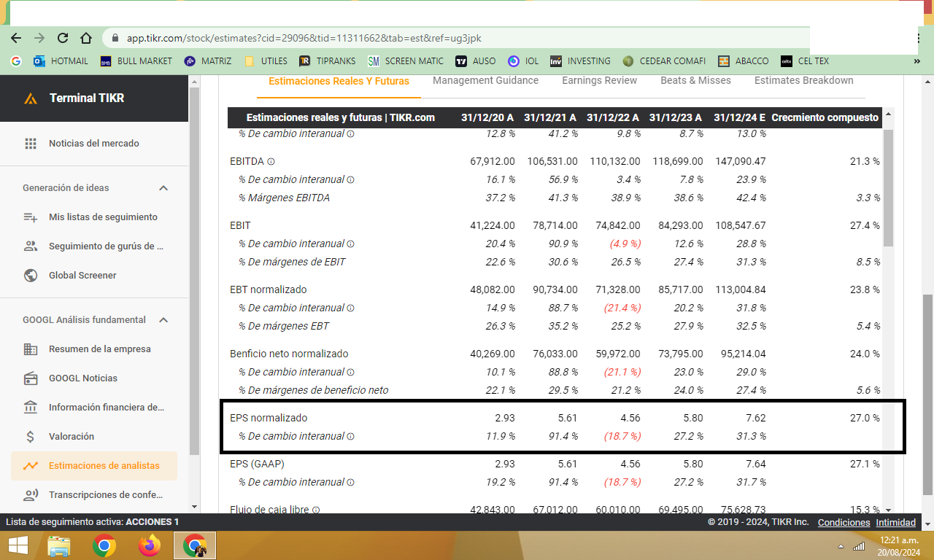Image resolution: width=934 pixels, height=560 pixels.
Task: Open the Condiciones link in footer
Action: pos(844,522)
